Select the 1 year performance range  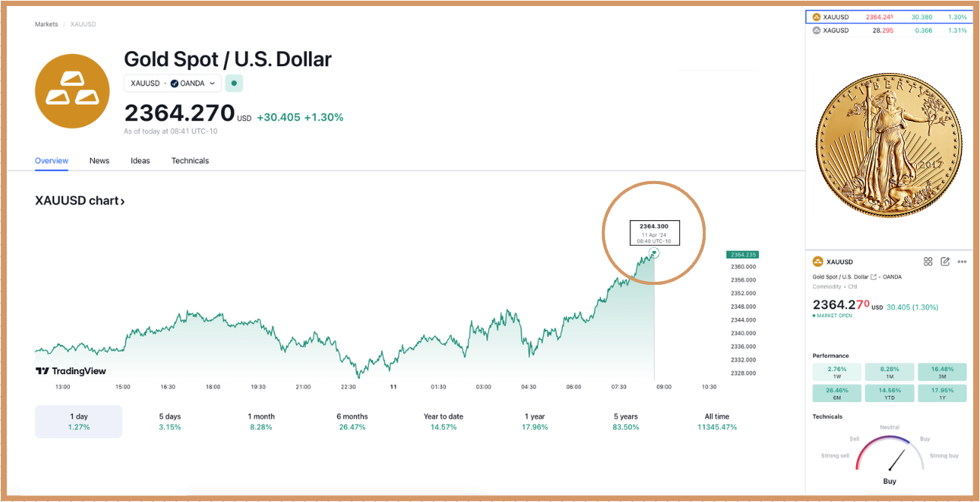(534, 421)
